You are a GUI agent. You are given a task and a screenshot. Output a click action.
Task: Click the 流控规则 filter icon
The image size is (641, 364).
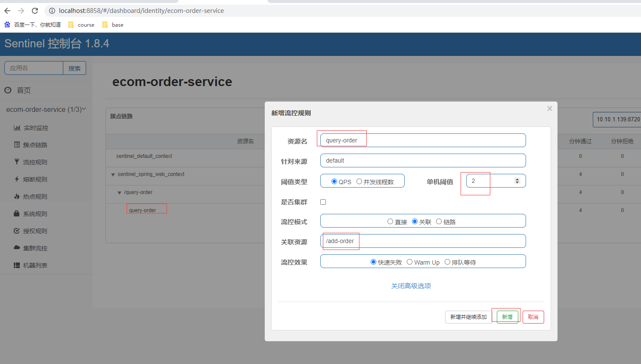coord(17,162)
